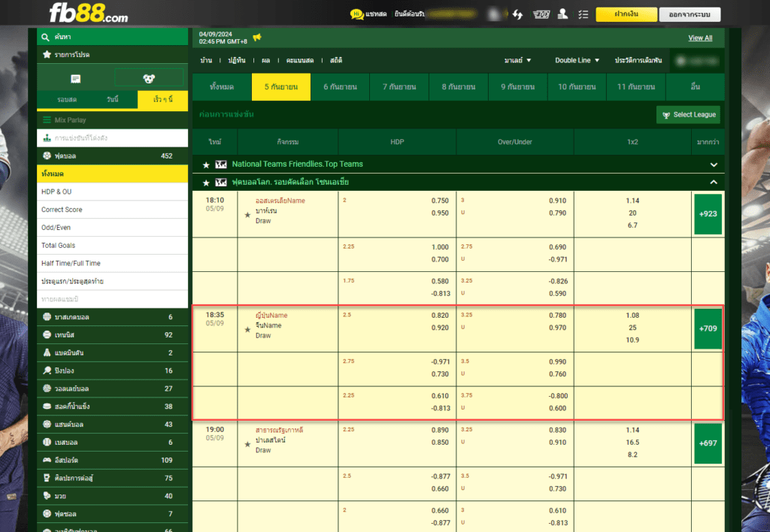Select the bet slip list icon tab

coord(76,79)
